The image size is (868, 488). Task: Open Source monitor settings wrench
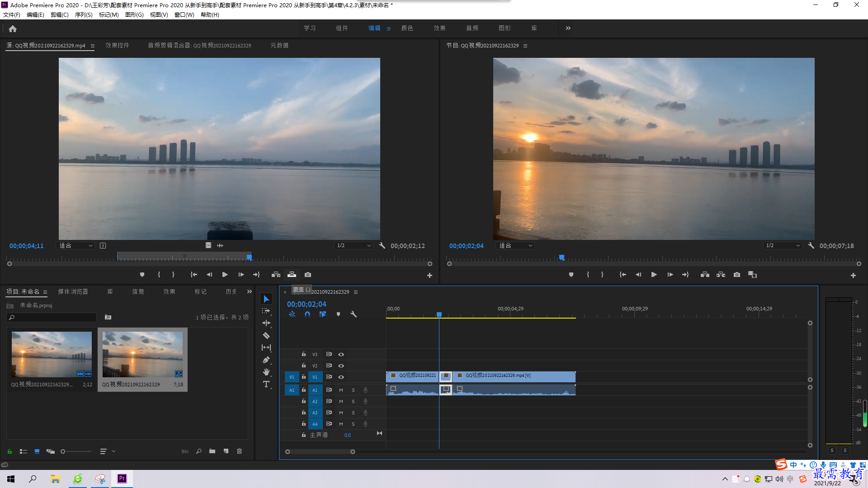[x=382, y=246]
